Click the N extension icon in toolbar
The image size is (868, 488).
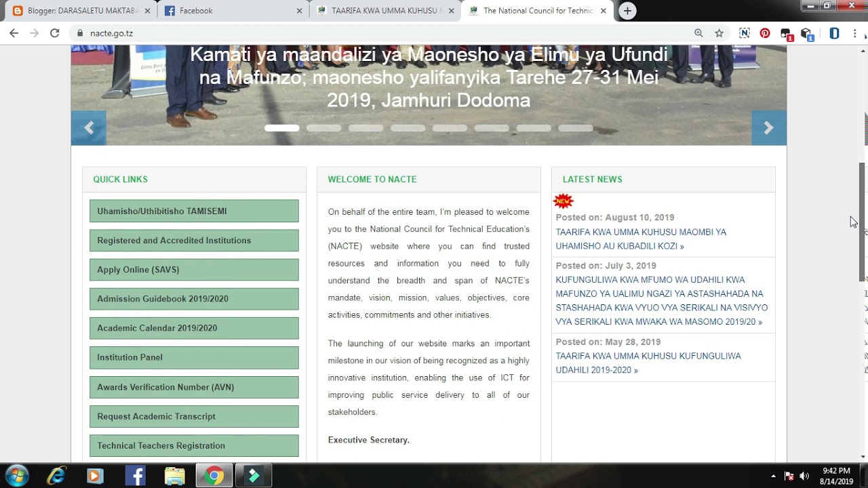point(745,33)
